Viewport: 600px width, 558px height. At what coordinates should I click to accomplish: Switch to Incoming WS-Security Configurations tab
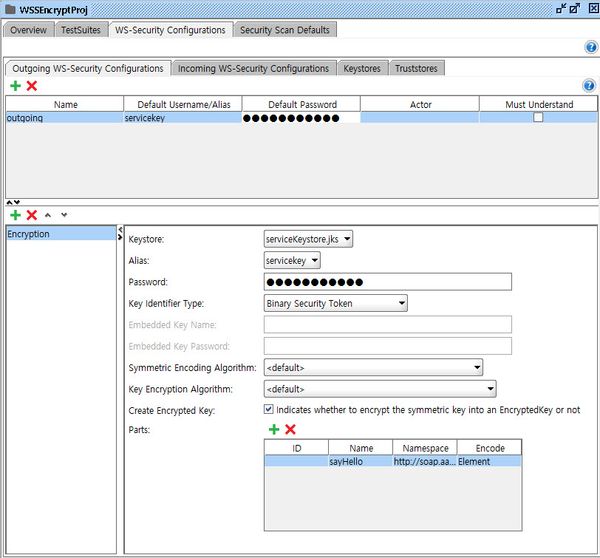click(x=253, y=68)
